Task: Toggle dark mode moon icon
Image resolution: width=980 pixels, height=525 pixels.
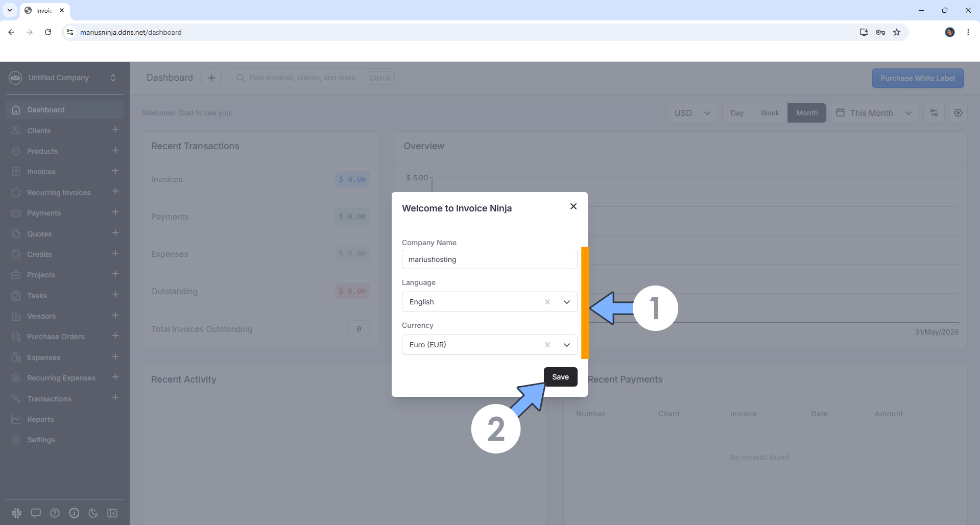Action: click(x=93, y=513)
